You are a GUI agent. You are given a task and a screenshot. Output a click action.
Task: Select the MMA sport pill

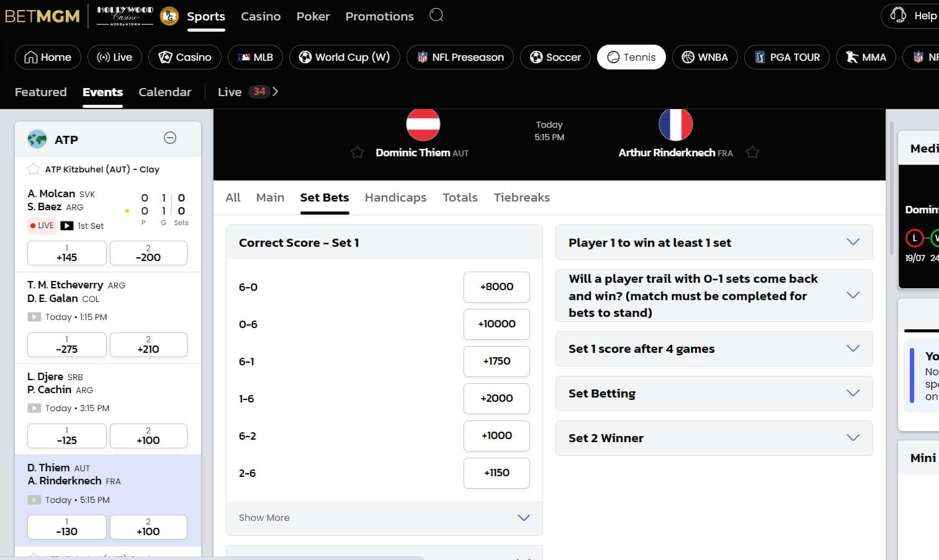[x=866, y=57]
